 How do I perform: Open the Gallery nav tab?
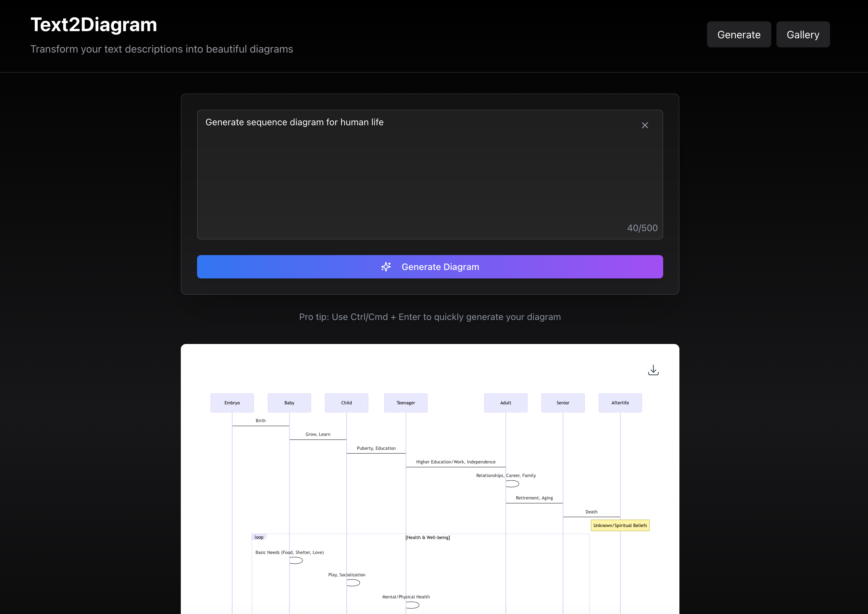(x=802, y=34)
